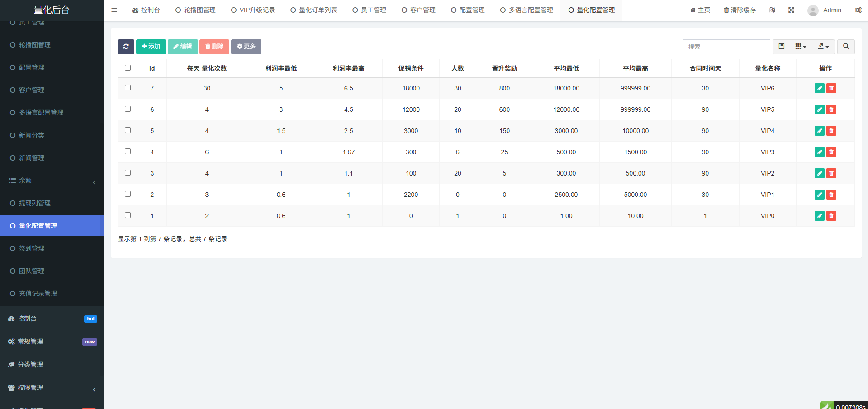
Task: Click the language switch icon
Action: pyautogui.click(x=772, y=10)
